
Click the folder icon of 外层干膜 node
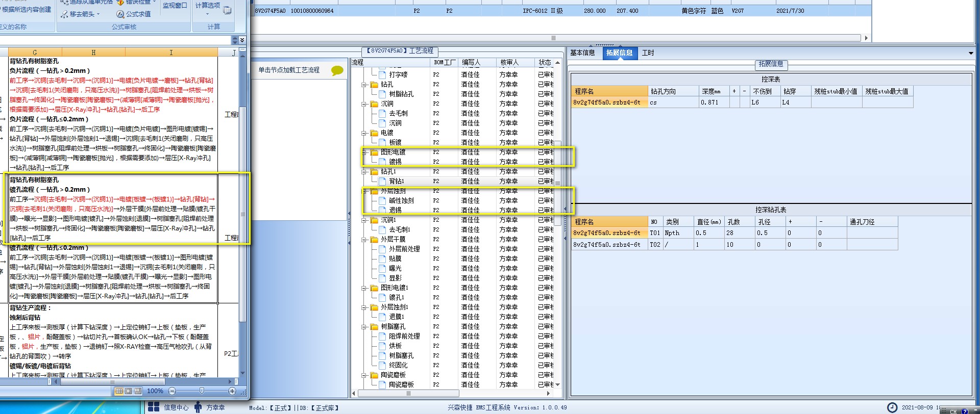coord(374,240)
